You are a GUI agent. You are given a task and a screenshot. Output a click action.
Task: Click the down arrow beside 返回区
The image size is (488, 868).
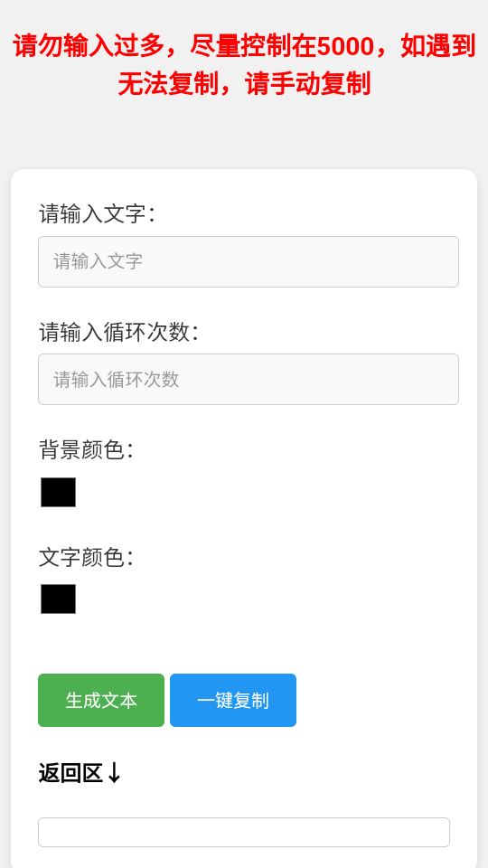114,773
